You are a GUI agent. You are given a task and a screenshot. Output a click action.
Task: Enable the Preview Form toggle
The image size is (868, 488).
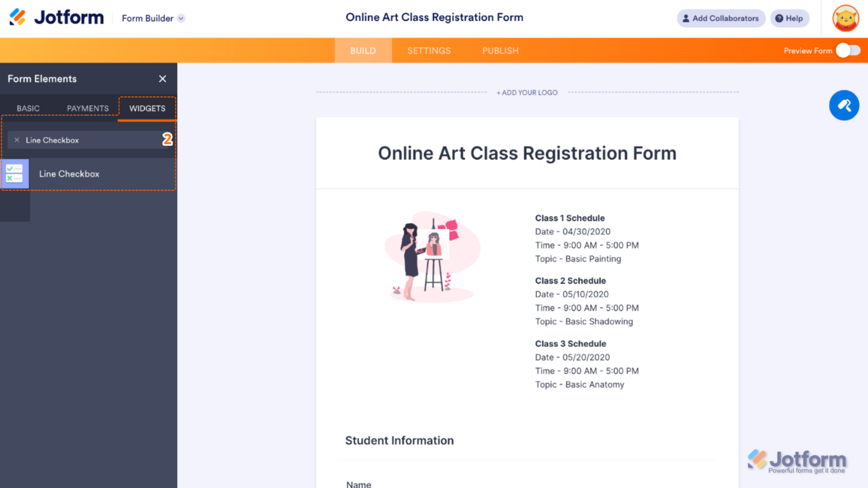(x=849, y=51)
